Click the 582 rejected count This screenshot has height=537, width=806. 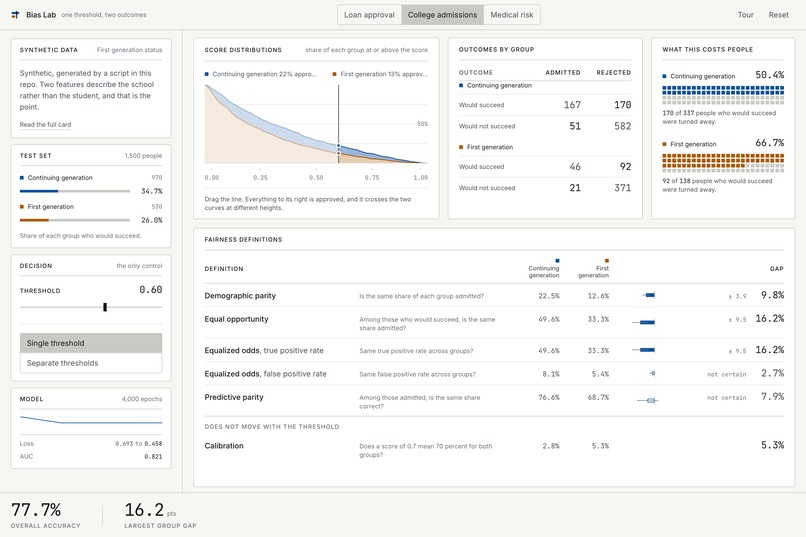[622, 126]
